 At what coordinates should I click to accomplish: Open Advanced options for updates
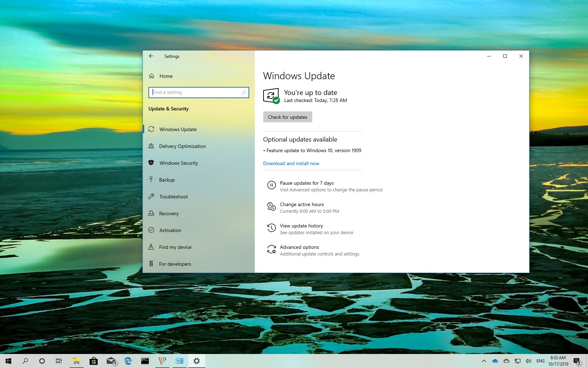299,247
